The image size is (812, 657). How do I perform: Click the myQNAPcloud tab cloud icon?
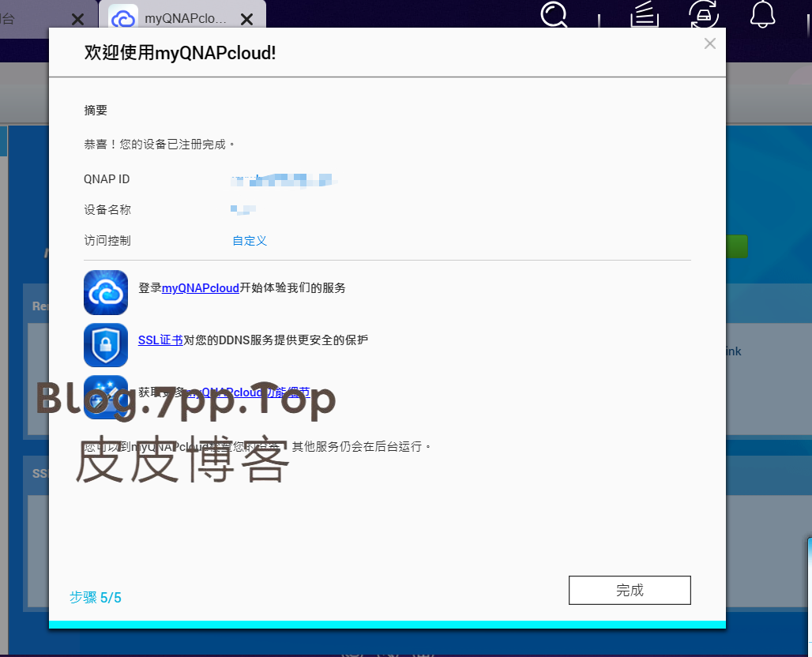123,19
